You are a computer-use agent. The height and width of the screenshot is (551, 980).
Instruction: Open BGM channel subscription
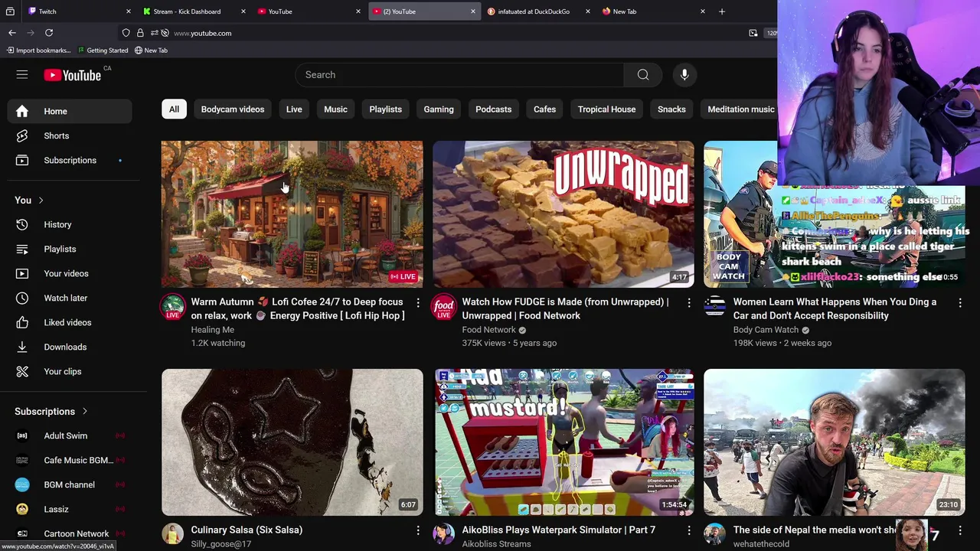(x=70, y=484)
